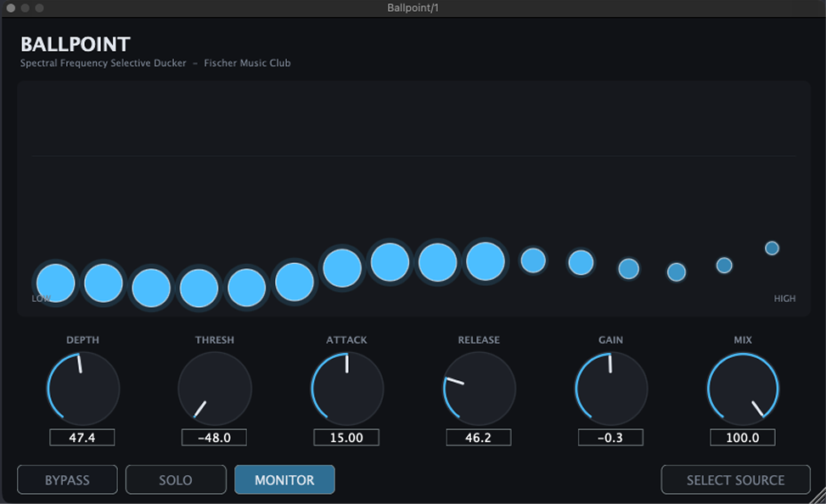Close the Ballpoint window
Viewport: 826px width, 504px height.
tap(11, 8)
